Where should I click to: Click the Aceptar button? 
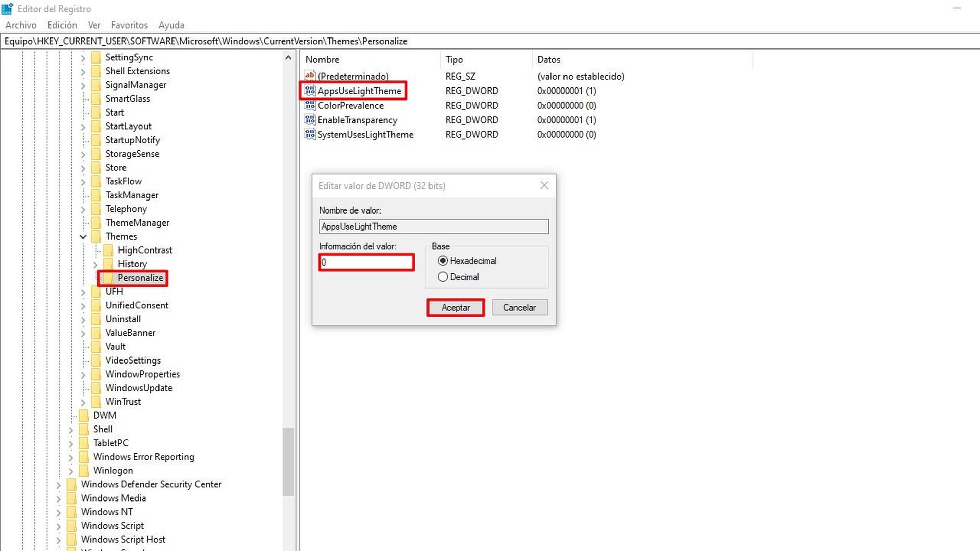456,307
